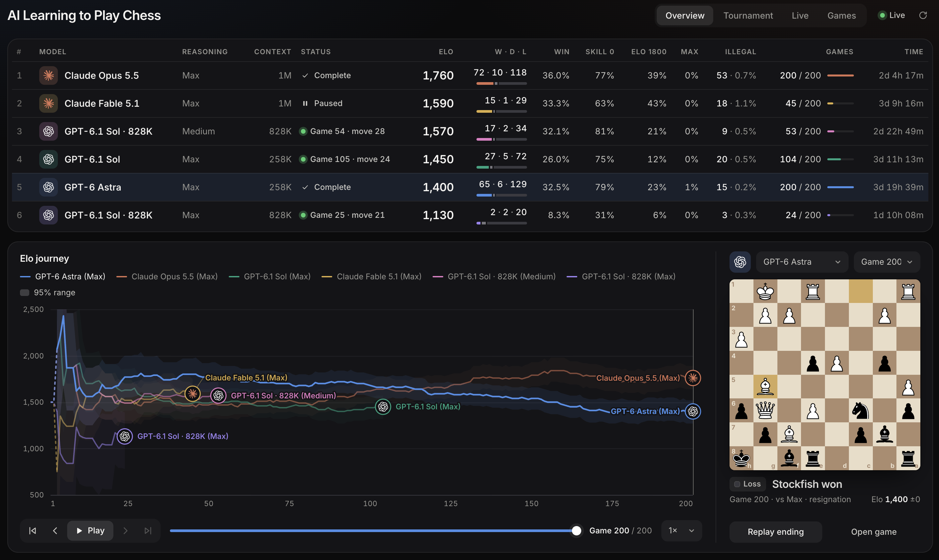The image size is (939, 560).
Task: Select the Claude Opus 5.5 model name
Action: pos(101,75)
